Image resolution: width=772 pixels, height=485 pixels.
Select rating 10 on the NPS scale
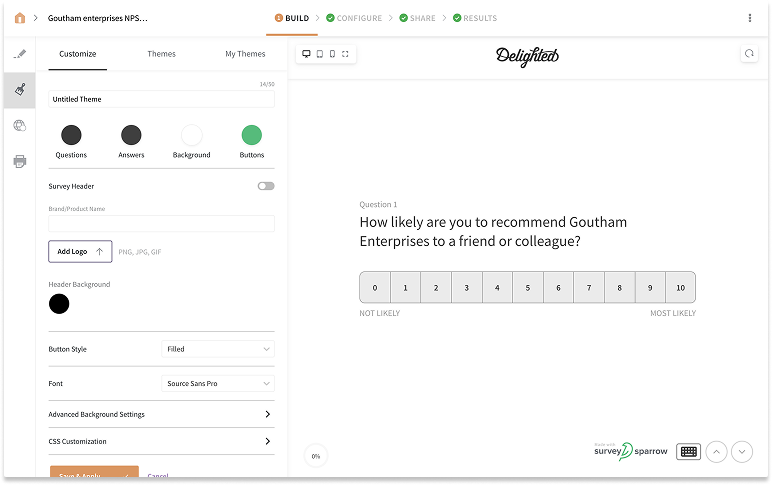[x=680, y=288]
